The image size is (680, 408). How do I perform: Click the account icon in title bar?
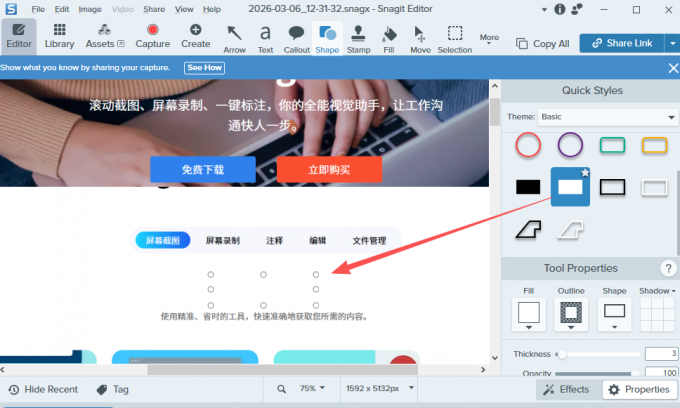577,9
